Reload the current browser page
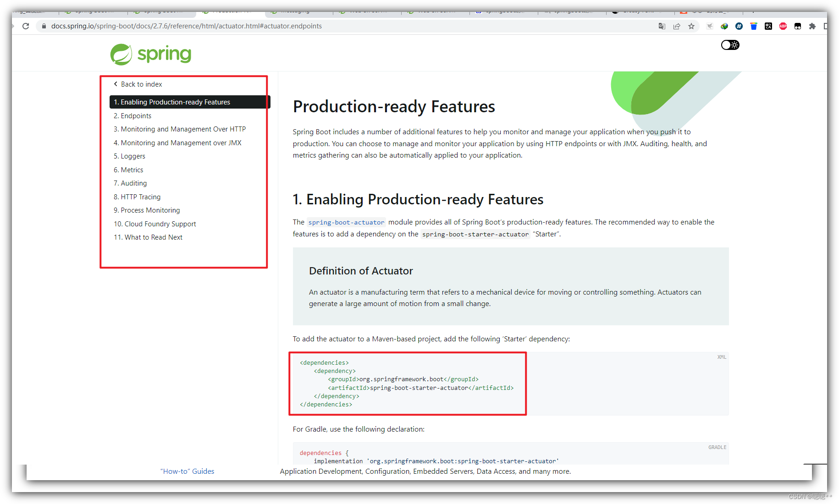This screenshot has height=504, width=839. pos(26,26)
